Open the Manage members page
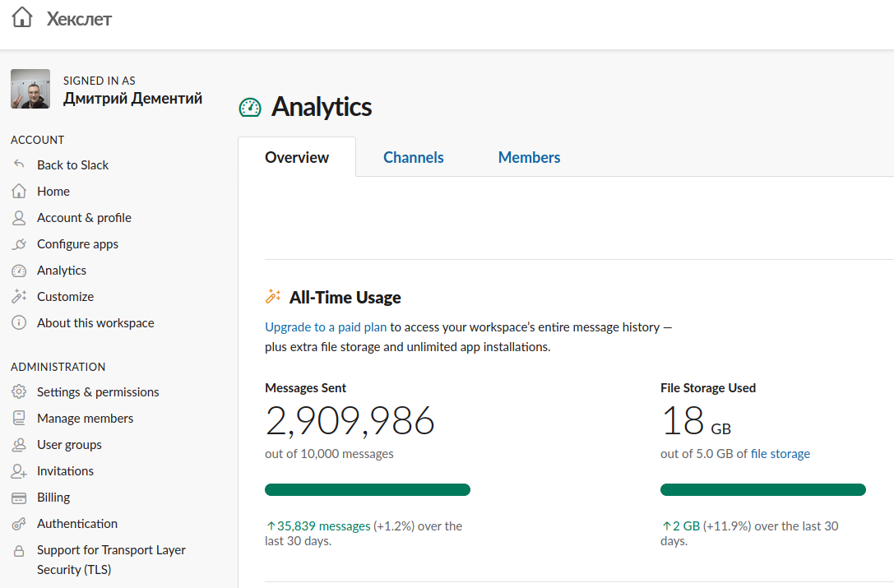894x588 pixels. (x=85, y=418)
